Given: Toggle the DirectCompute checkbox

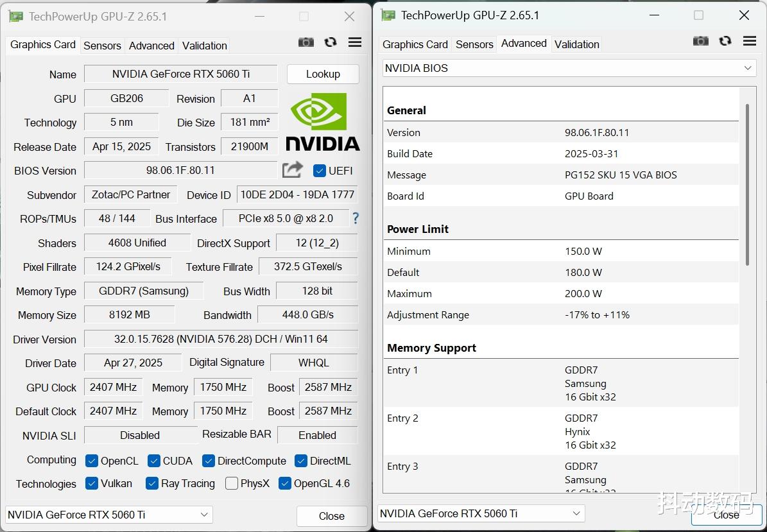Looking at the screenshot, I should coord(209,461).
